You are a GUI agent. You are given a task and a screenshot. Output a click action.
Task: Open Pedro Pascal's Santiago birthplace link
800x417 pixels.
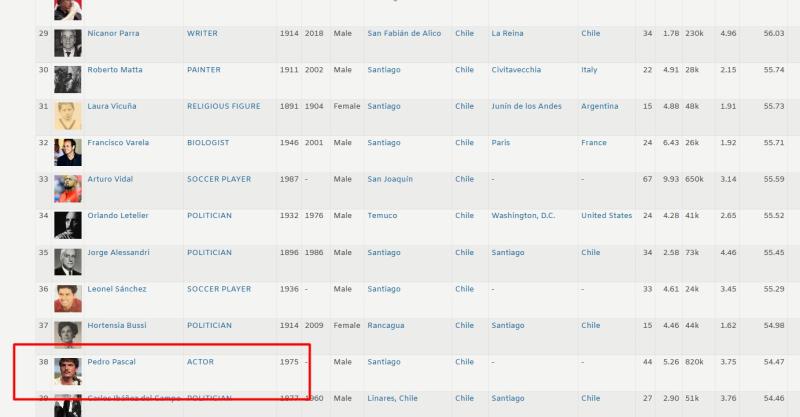click(x=384, y=362)
